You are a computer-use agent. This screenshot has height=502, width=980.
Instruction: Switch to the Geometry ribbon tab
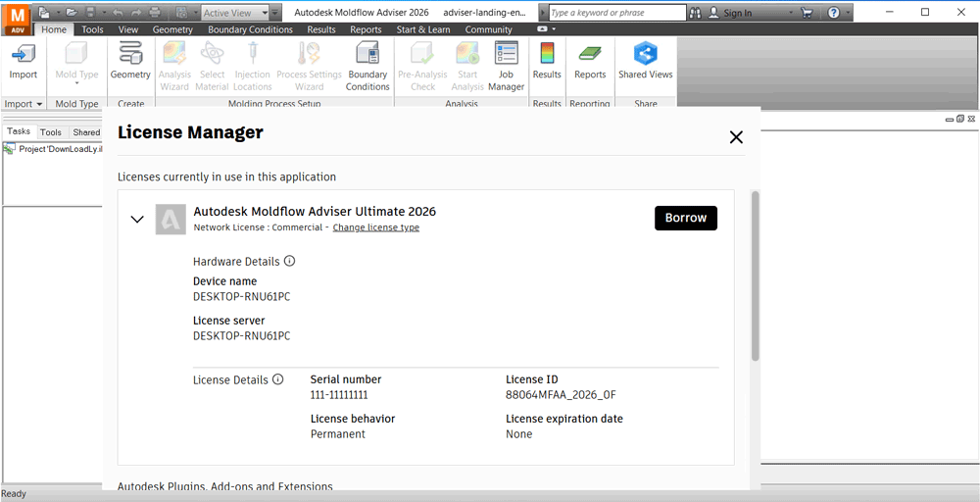172,29
